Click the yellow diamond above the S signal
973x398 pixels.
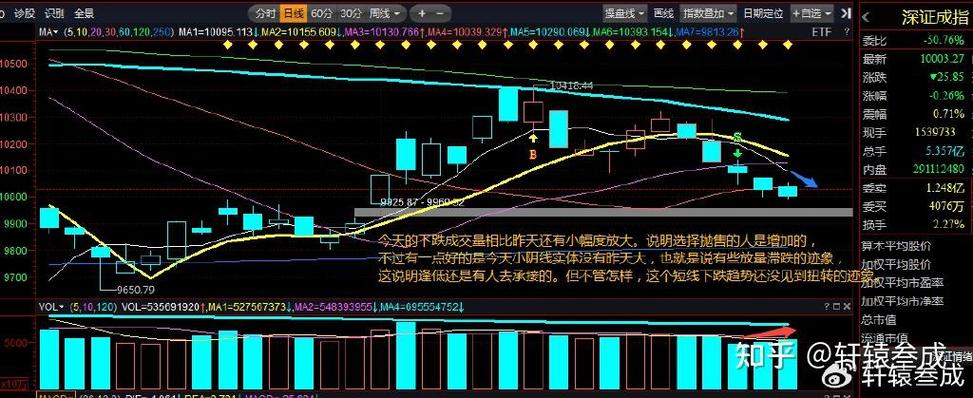click(x=737, y=45)
